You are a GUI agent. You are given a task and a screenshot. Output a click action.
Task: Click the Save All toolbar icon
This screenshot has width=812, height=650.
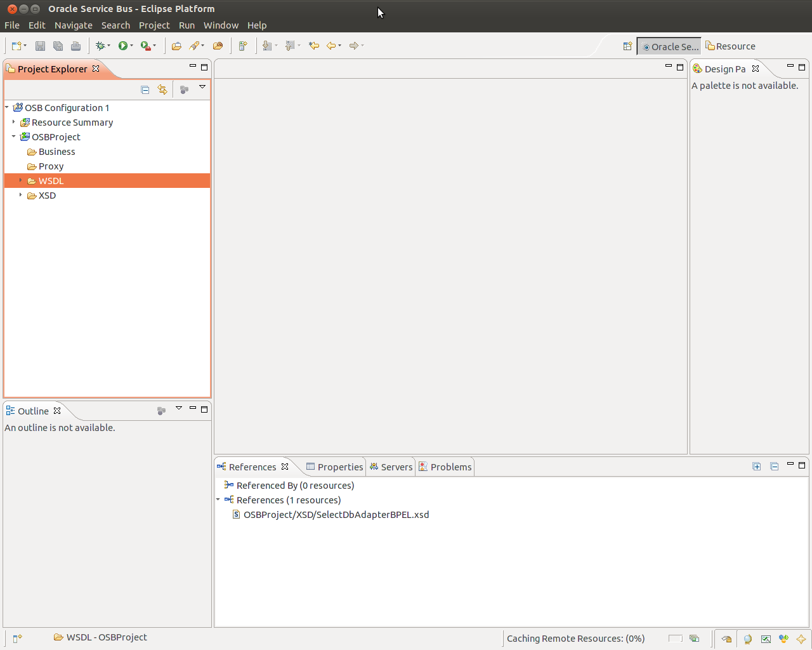pyautogui.click(x=58, y=46)
